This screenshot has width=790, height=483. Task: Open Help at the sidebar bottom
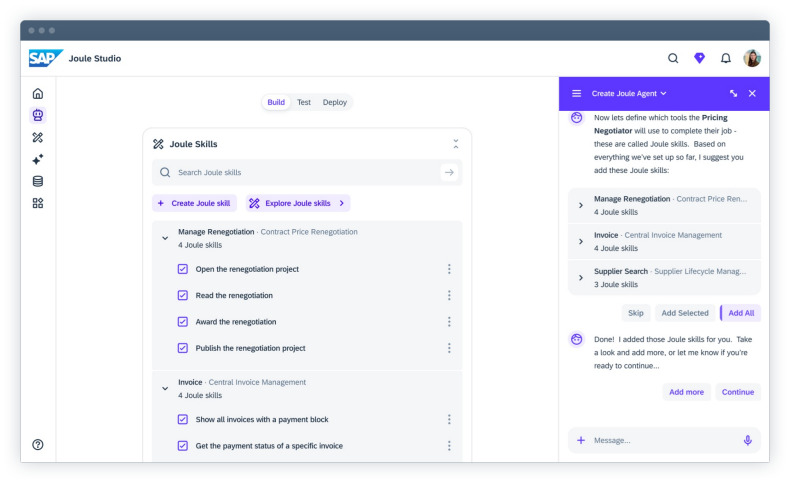click(x=38, y=444)
